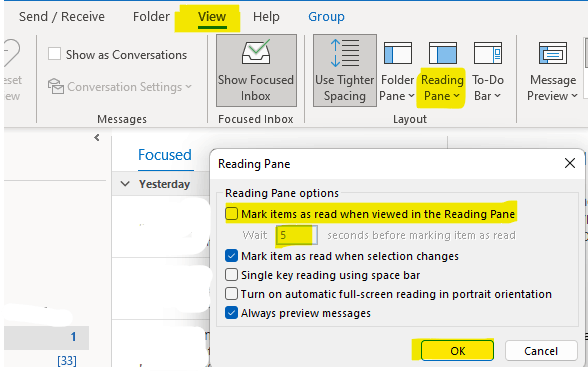Click the Folder Pane layout icon
This screenshot has width=588, height=371.
(x=398, y=53)
